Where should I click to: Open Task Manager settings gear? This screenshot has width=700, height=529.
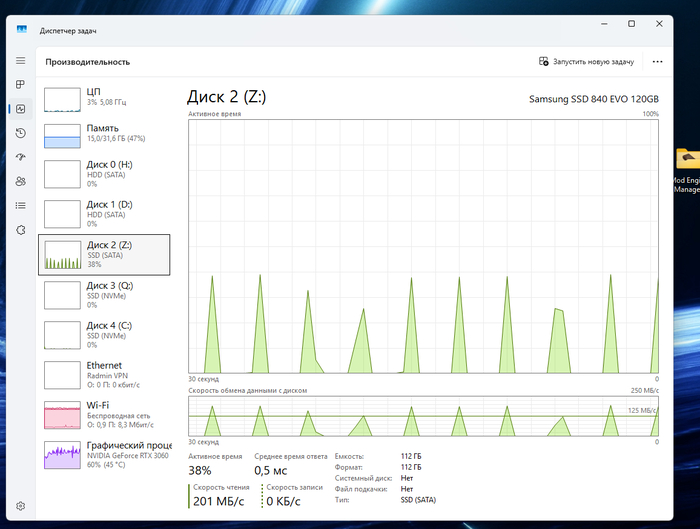coord(21,506)
